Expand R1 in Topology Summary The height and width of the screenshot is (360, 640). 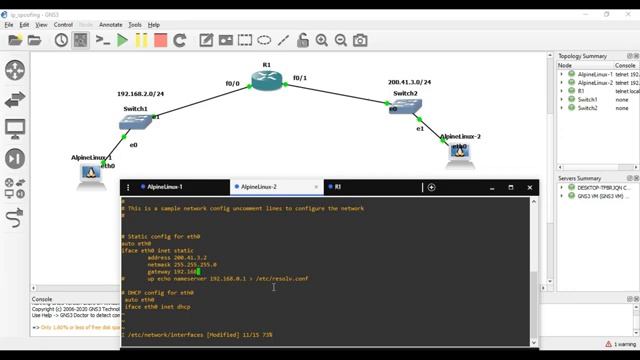point(561,91)
